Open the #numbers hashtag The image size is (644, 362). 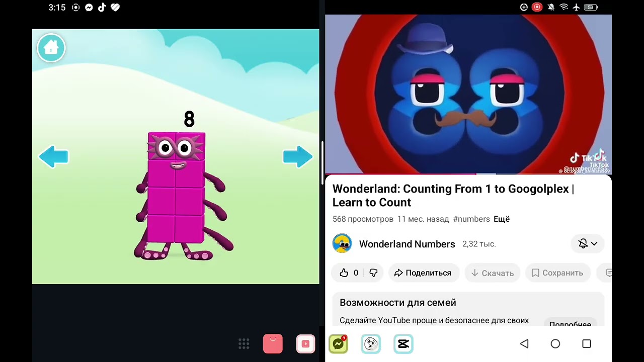point(471,219)
